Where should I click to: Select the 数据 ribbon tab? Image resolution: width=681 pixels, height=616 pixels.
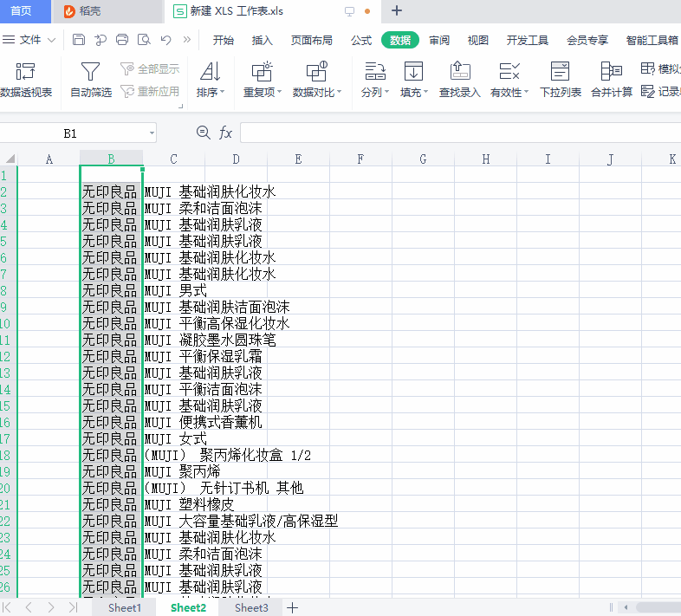click(x=400, y=41)
